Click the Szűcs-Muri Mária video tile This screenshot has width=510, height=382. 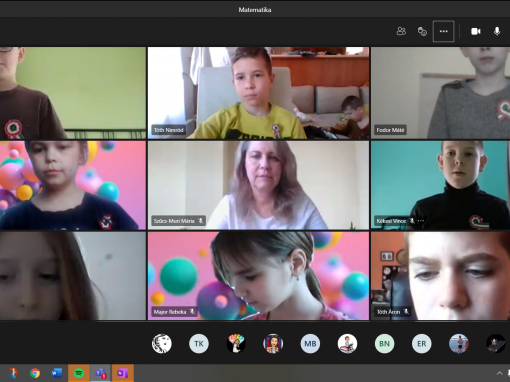258,185
